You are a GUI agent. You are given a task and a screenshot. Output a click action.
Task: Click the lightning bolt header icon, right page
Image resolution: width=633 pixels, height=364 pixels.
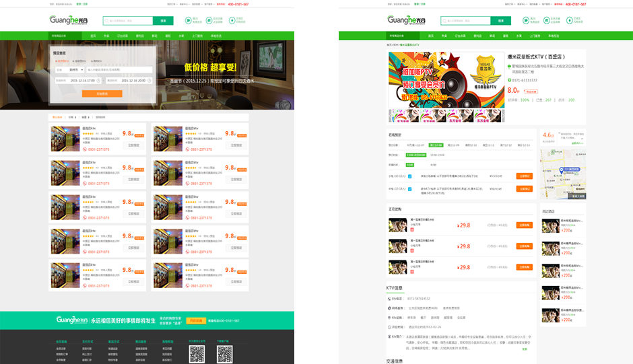pos(570,20)
